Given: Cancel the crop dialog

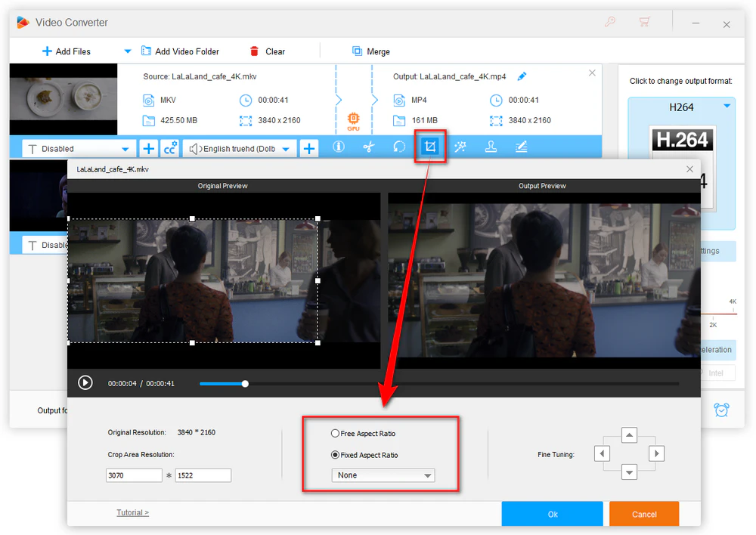Looking at the screenshot, I should pos(644,514).
